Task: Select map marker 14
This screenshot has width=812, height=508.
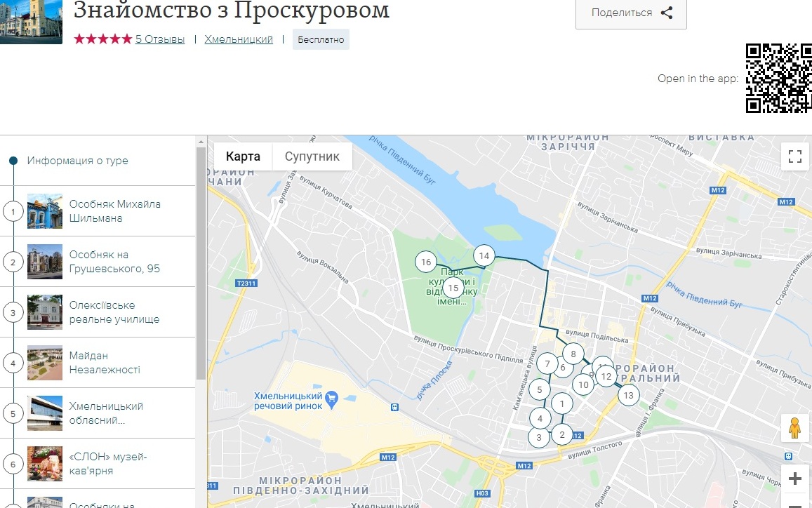Action: click(484, 255)
